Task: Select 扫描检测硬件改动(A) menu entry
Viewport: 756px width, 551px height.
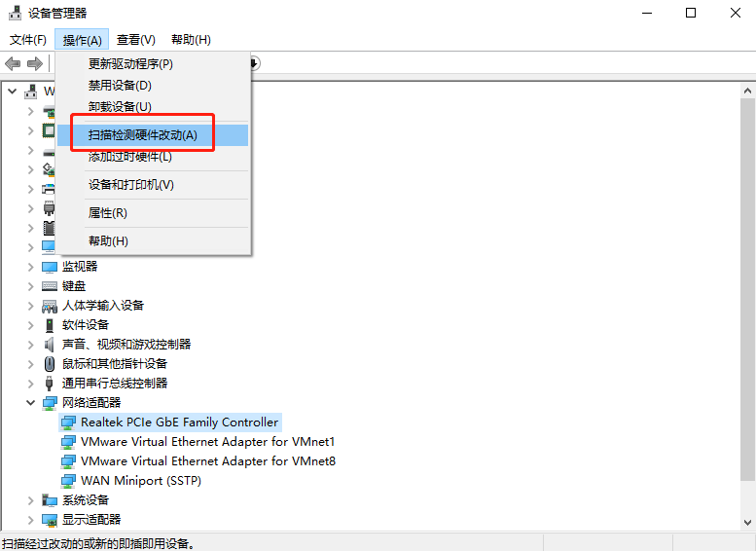Action: [143, 135]
